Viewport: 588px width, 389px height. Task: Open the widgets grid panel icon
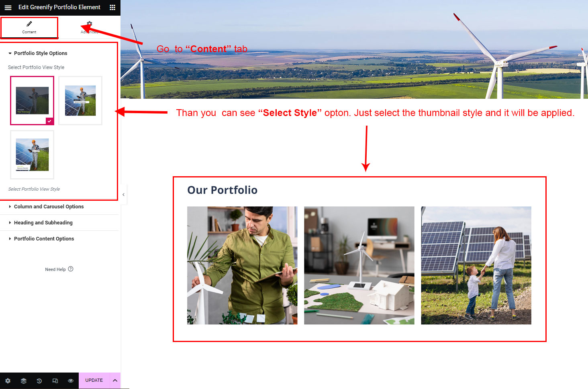tap(112, 8)
